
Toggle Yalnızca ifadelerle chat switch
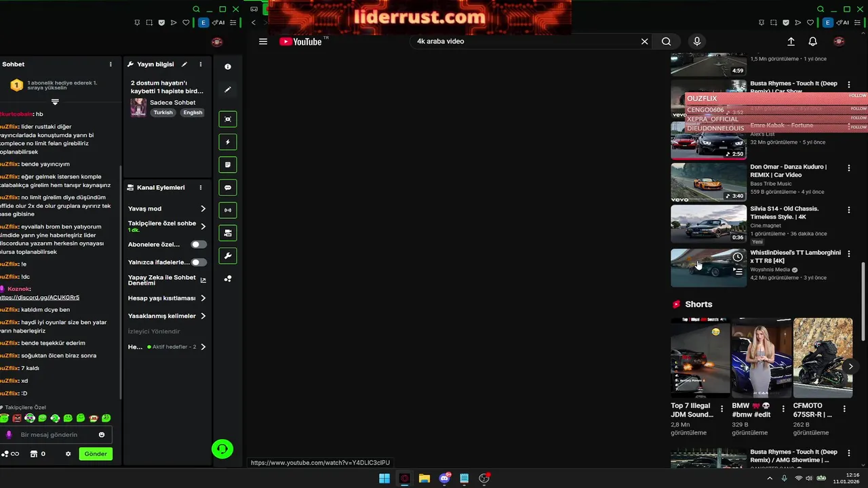199,262
